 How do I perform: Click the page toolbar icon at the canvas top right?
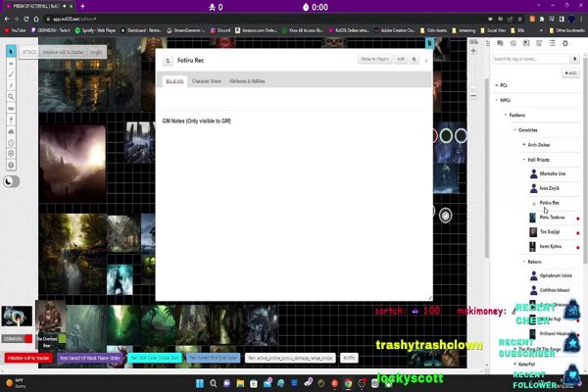click(429, 43)
